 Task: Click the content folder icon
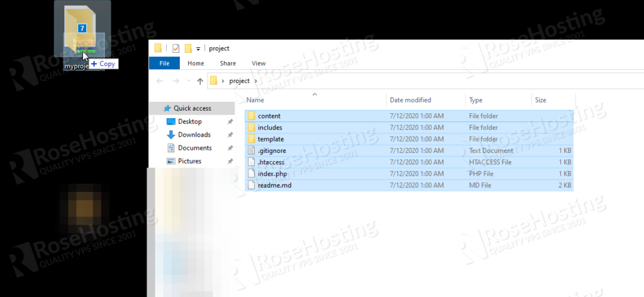[x=252, y=116]
